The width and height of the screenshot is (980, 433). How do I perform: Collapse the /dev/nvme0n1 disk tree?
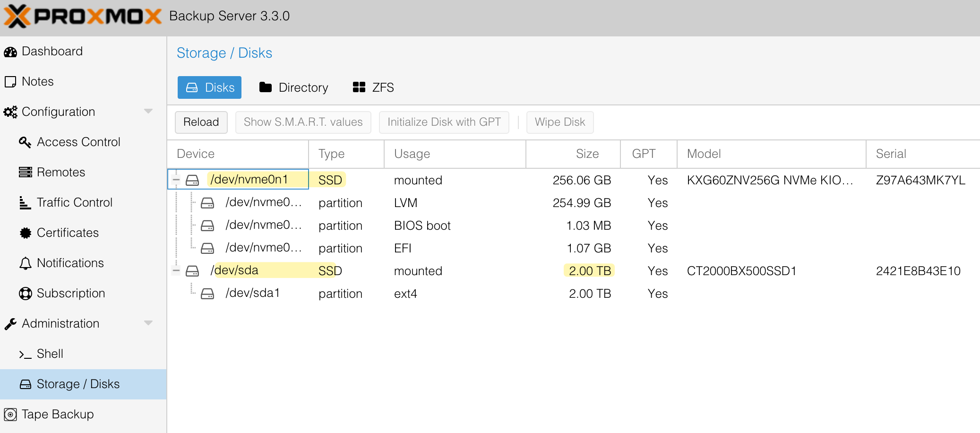coord(176,180)
